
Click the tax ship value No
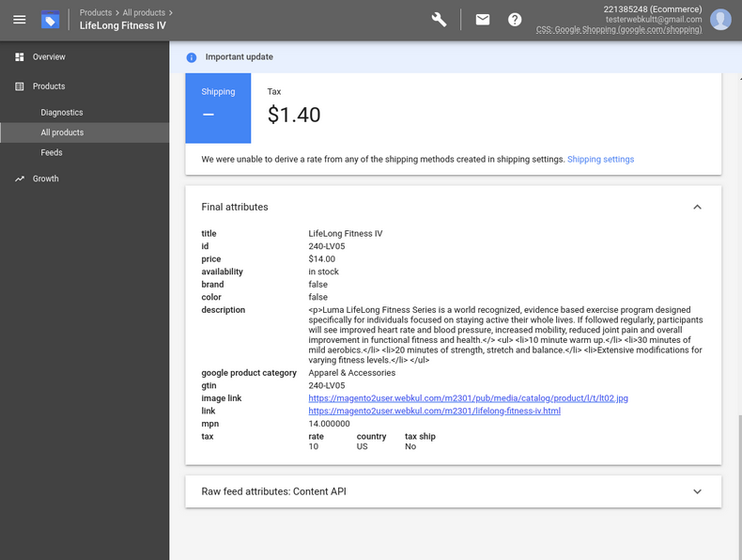[410, 446]
